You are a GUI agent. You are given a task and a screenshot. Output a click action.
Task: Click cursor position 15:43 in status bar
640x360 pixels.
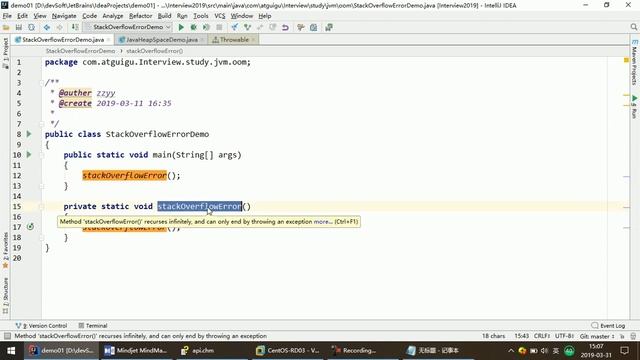click(x=522, y=336)
